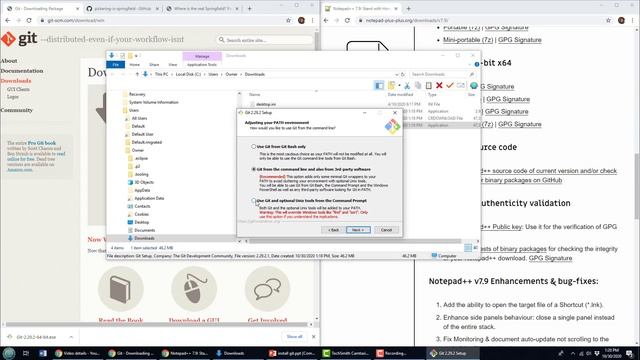Viewport: 640px width, 360px height.
Task: Sort by the Date modified column header
Action: (x=400, y=95)
